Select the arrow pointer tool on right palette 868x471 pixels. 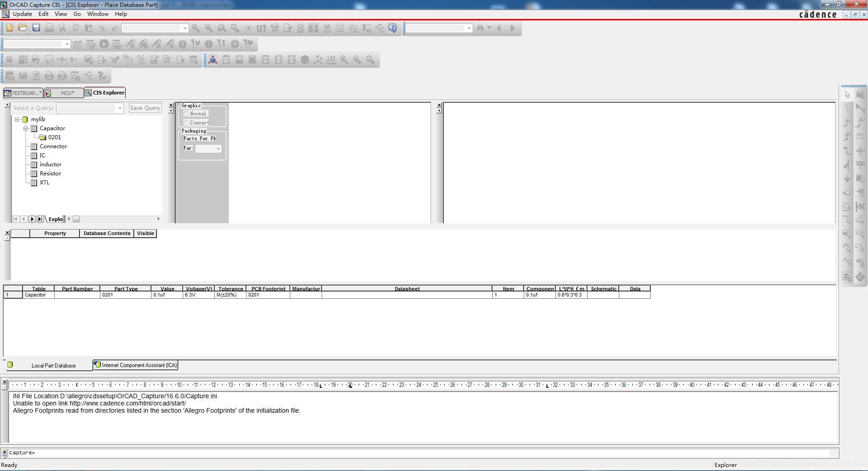847,94
